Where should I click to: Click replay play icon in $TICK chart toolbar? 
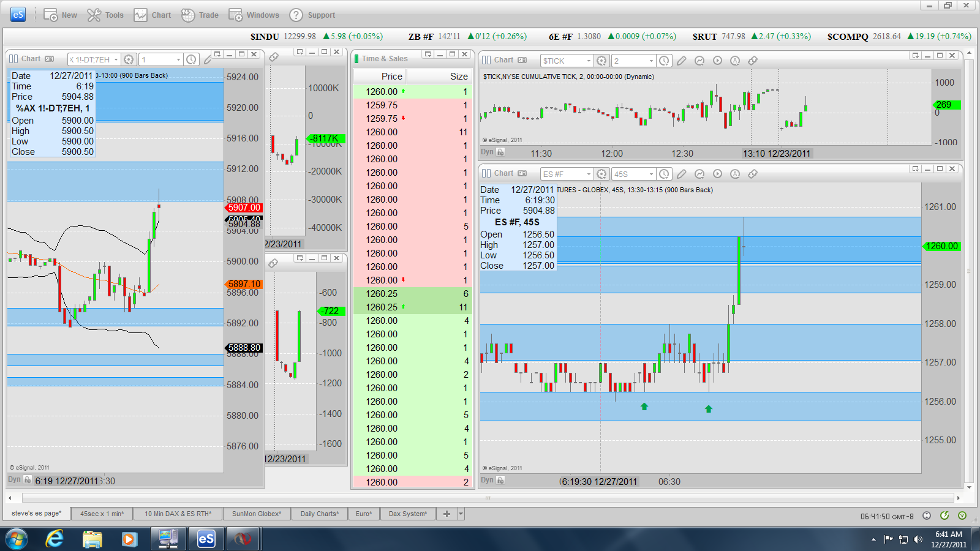[x=717, y=61]
